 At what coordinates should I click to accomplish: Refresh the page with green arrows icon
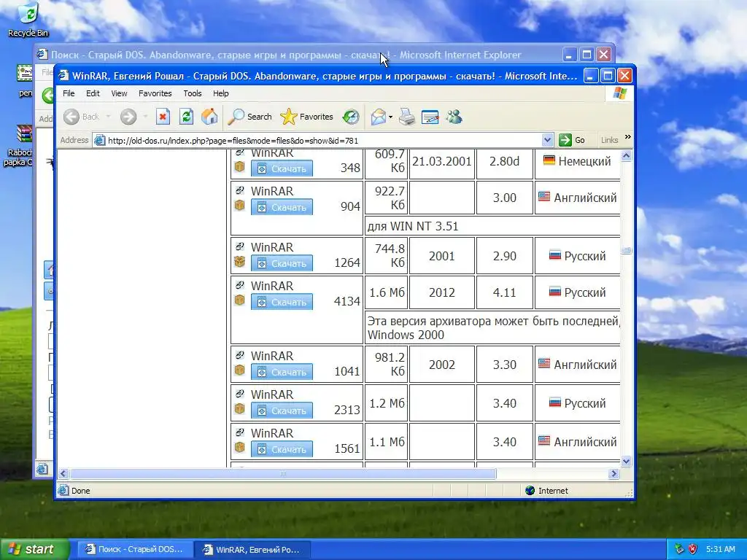click(186, 117)
